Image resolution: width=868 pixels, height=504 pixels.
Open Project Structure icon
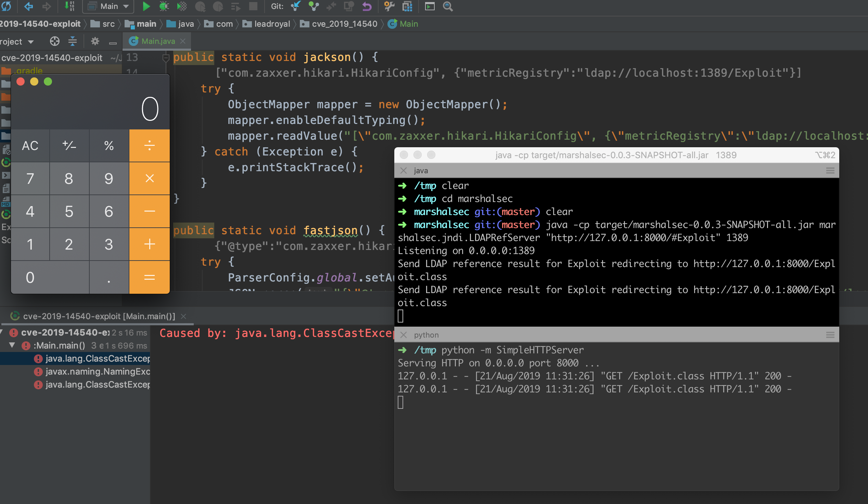tap(407, 6)
